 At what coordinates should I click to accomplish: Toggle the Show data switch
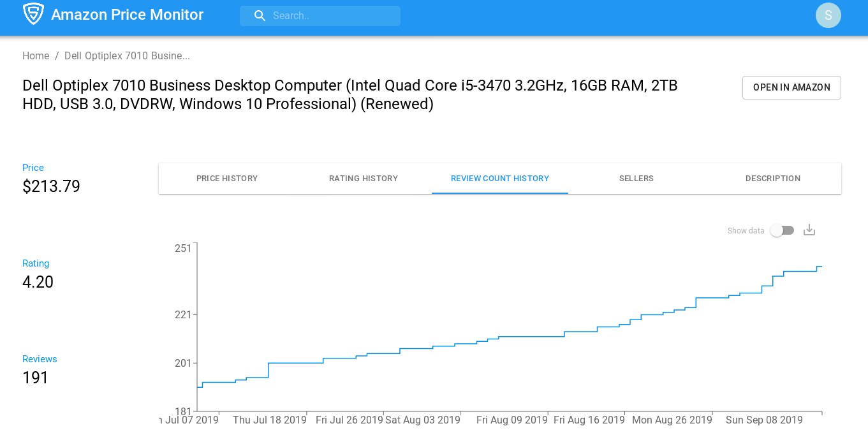tap(783, 230)
